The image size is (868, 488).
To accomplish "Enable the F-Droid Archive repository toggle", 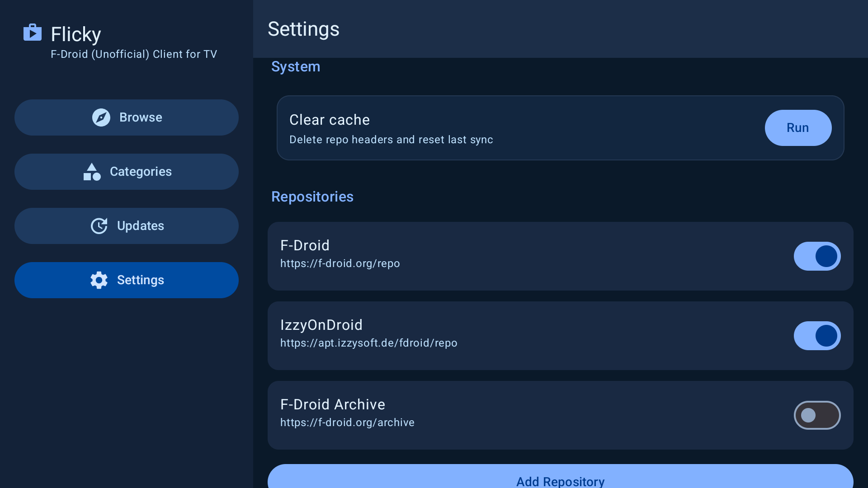I will (817, 415).
